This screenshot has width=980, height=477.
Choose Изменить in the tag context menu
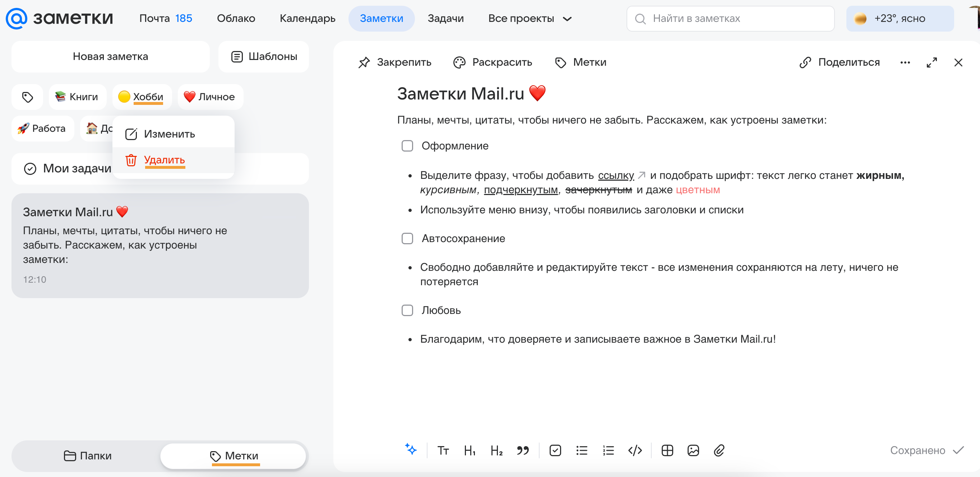(173, 134)
